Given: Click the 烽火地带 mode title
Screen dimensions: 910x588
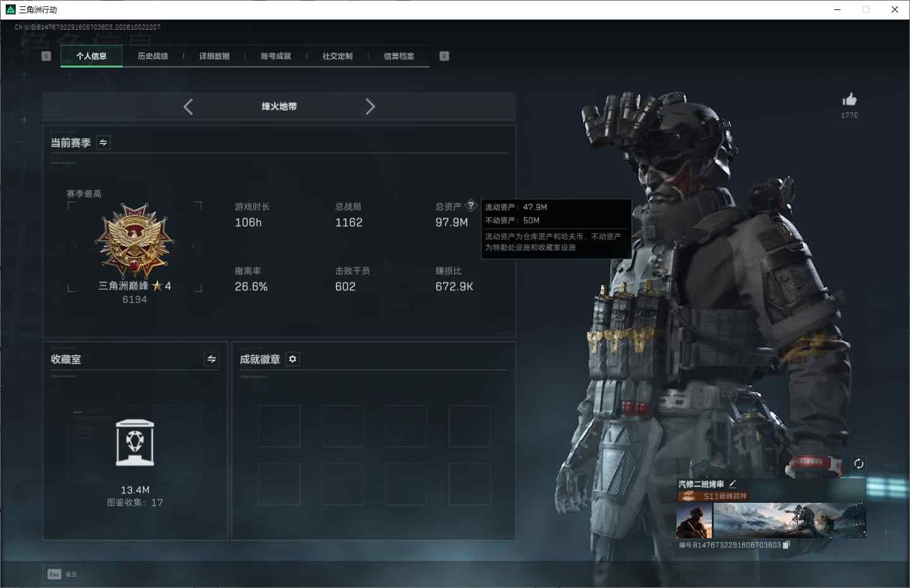Looking at the screenshot, I should tap(279, 107).
